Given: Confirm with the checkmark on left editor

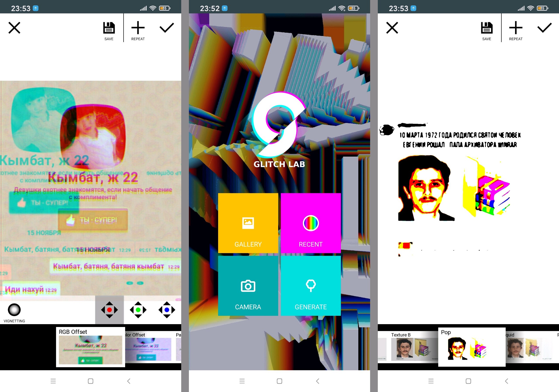Looking at the screenshot, I should click(x=167, y=28).
